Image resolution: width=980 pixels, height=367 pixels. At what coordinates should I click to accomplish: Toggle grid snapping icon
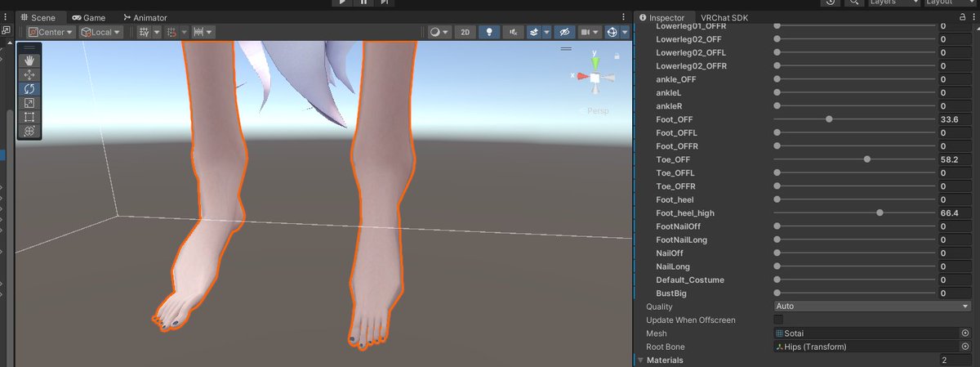point(171,32)
